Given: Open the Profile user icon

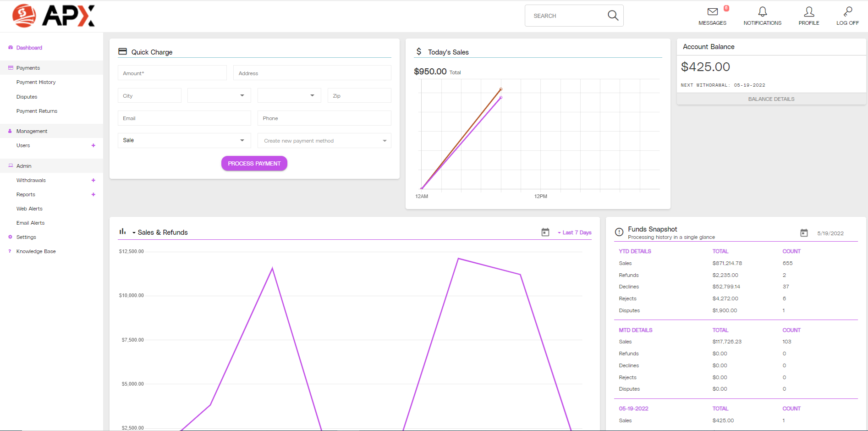Looking at the screenshot, I should pos(809,12).
